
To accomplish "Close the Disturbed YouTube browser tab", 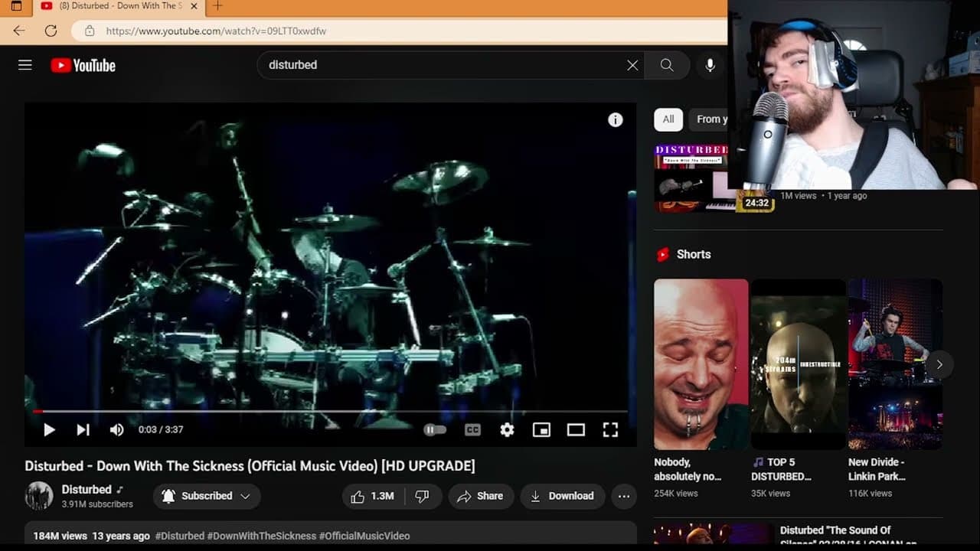I will pos(194,6).
